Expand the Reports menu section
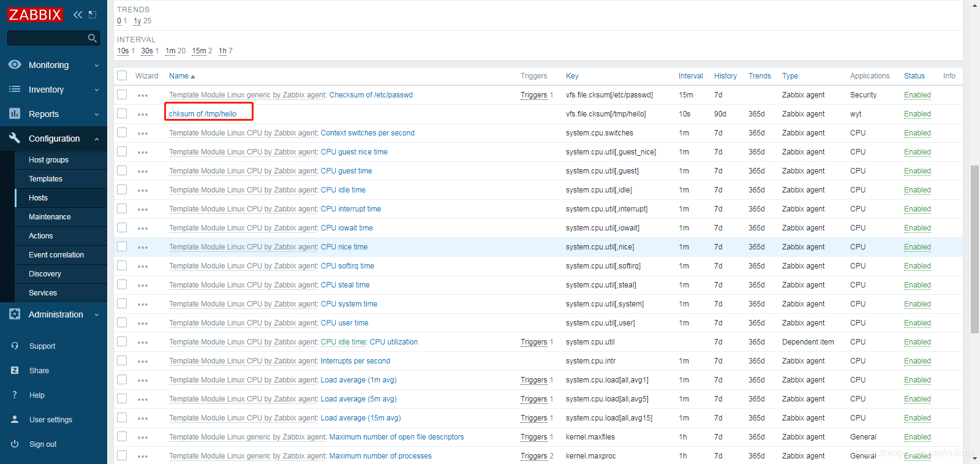 [97, 114]
